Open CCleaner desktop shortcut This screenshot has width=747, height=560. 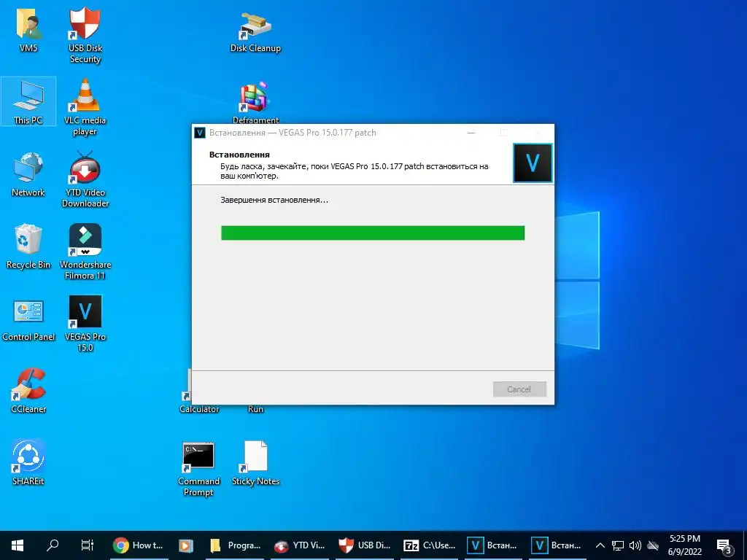[28, 391]
